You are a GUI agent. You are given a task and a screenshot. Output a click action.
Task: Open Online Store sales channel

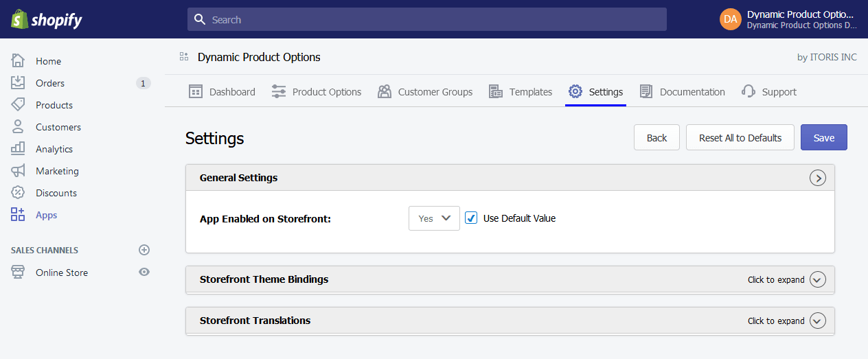62,272
